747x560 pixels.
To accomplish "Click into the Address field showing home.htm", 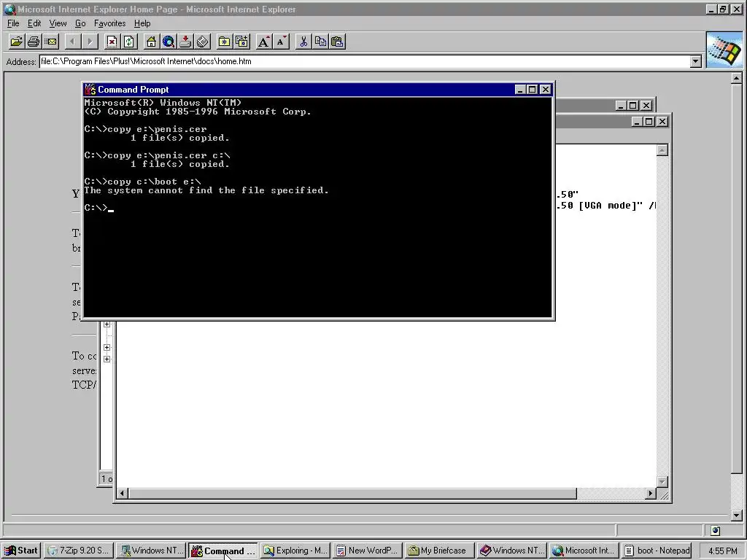I will [x=365, y=61].
